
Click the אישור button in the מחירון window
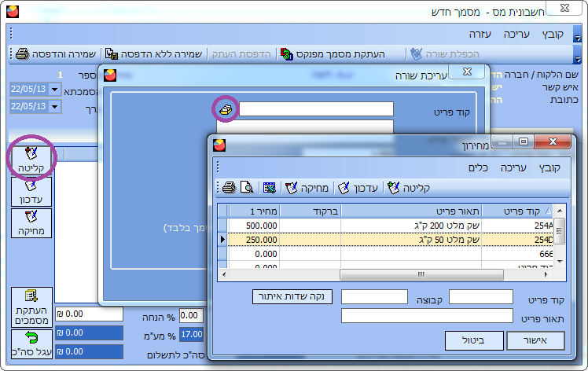click(x=535, y=340)
